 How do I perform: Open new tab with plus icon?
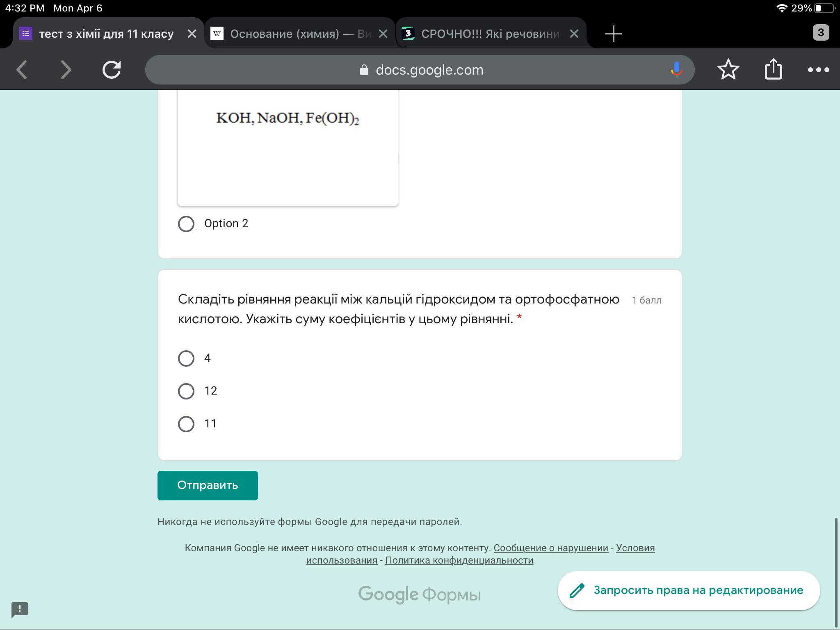[x=613, y=34]
